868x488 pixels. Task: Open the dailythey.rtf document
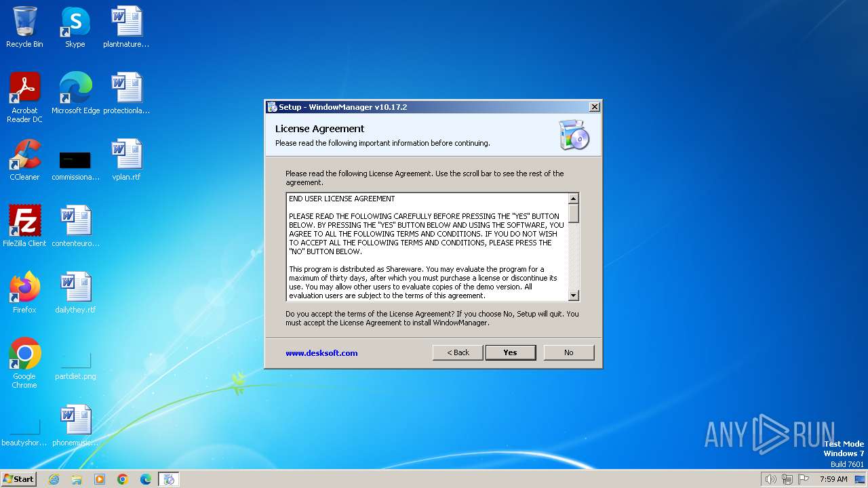75,293
